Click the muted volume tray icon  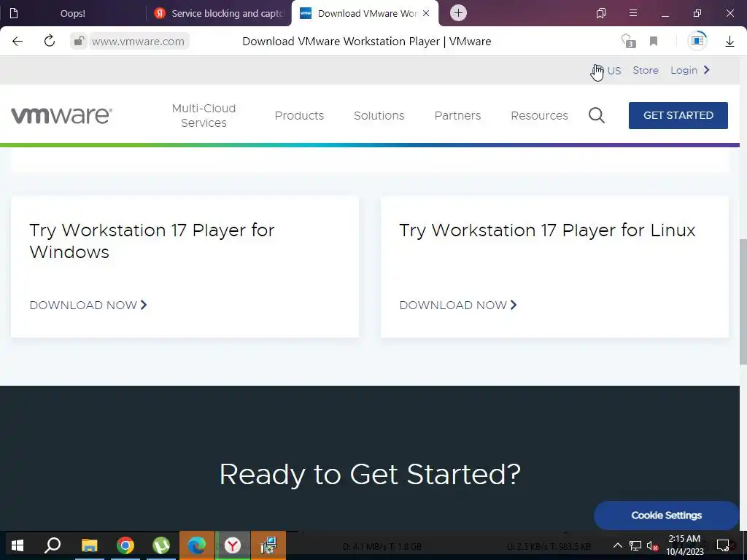[x=653, y=545]
